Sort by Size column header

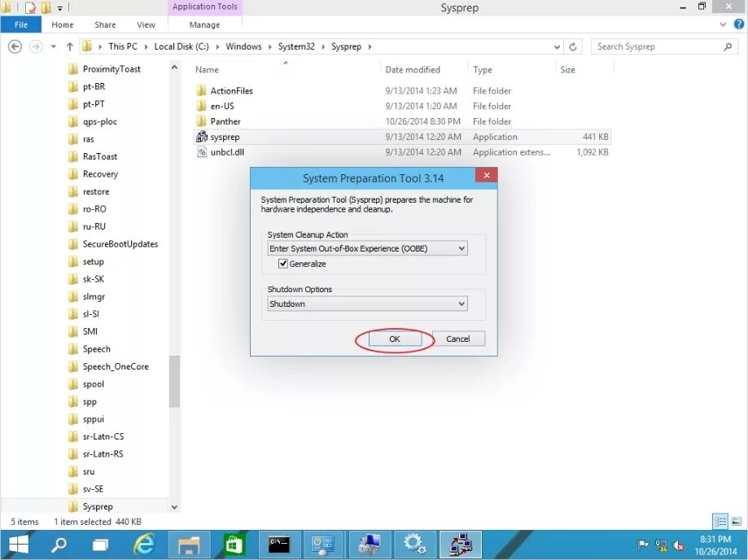coord(567,70)
